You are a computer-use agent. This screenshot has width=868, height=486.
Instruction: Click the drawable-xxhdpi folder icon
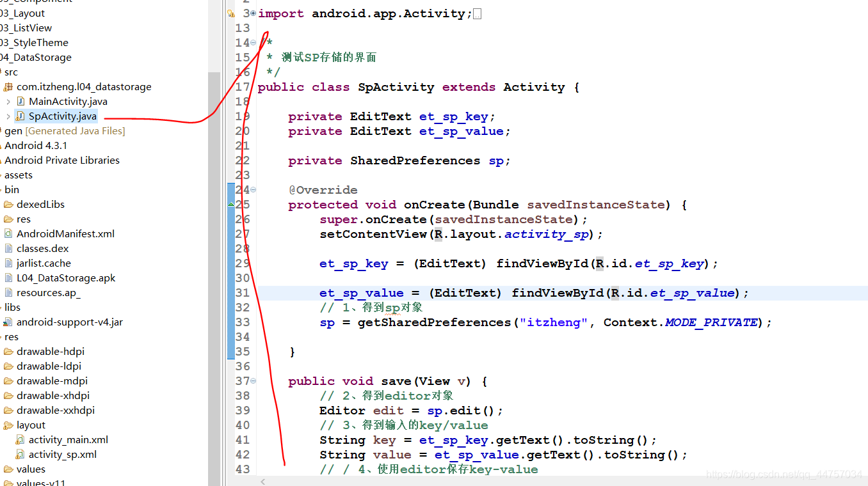click(x=8, y=411)
